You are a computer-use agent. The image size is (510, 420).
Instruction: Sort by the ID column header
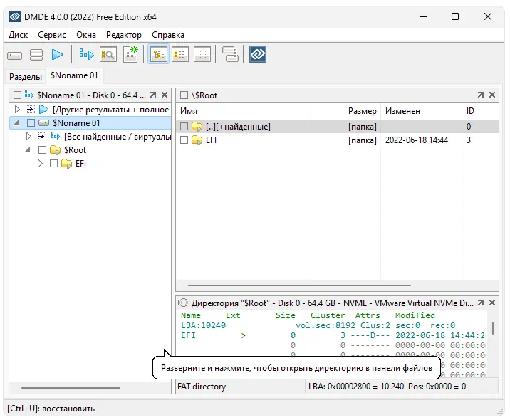tap(480, 111)
